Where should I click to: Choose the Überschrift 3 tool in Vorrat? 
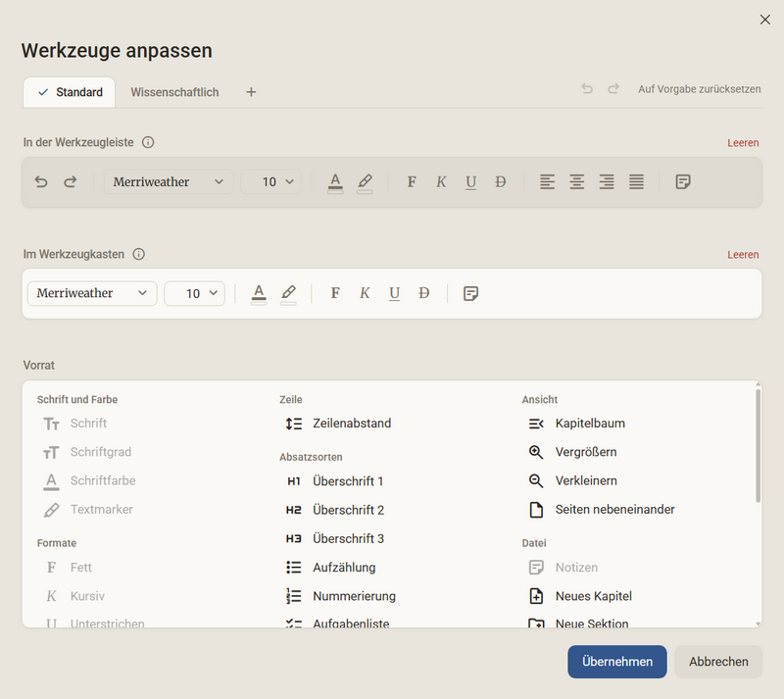point(334,539)
